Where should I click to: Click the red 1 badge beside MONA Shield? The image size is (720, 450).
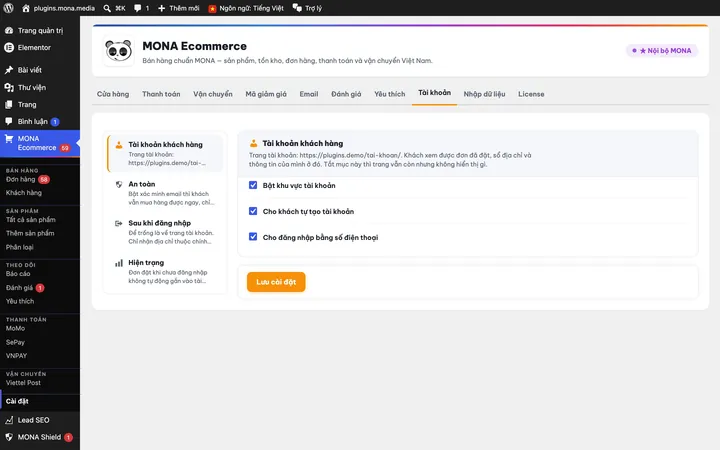point(68,437)
